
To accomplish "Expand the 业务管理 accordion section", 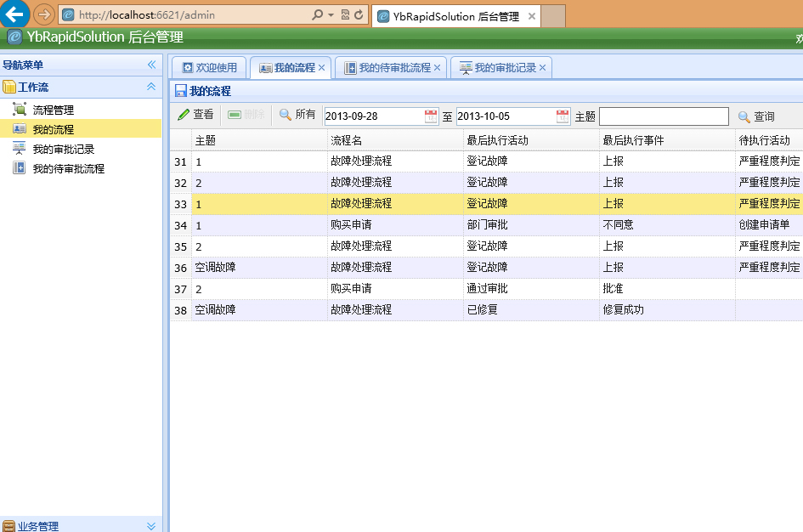I will tap(151, 526).
